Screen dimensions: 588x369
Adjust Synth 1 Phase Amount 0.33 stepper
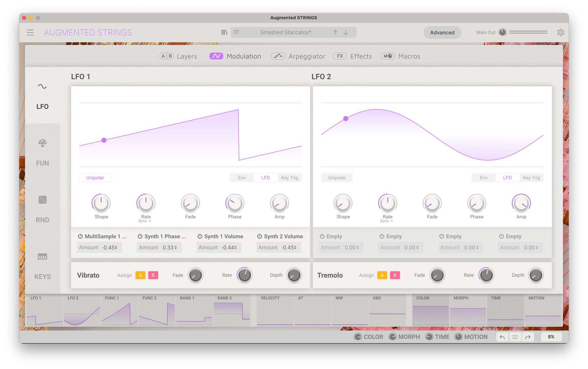pyautogui.click(x=170, y=247)
